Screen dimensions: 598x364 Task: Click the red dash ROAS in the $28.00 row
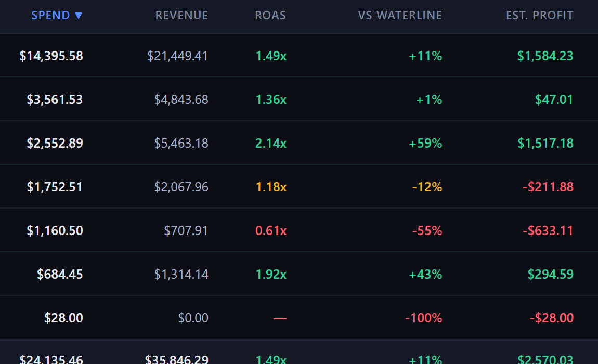coord(280,318)
